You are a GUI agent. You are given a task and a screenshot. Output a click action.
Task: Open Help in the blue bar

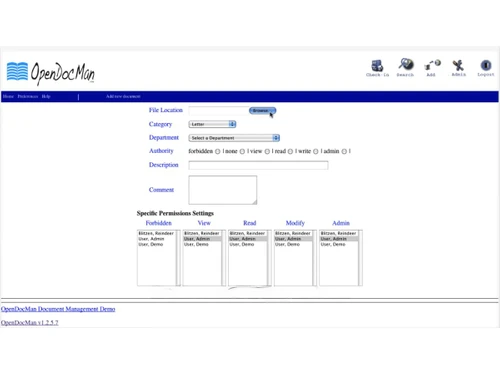46,96
